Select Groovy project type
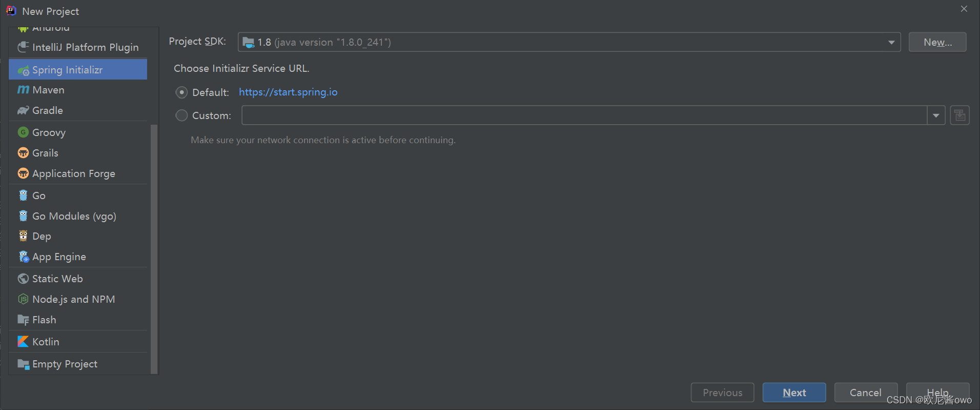Image resolution: width=980 pixels, height=410 pixels. 78,132
